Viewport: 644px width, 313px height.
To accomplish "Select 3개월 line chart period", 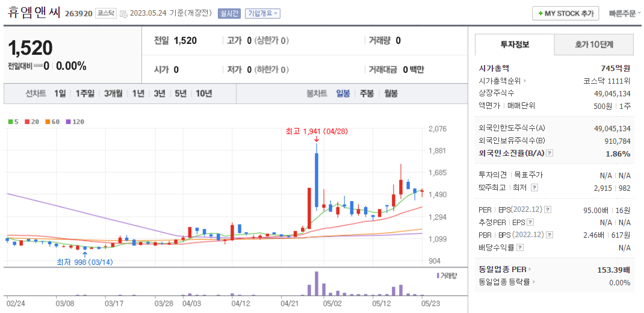I will click(113, 93).
